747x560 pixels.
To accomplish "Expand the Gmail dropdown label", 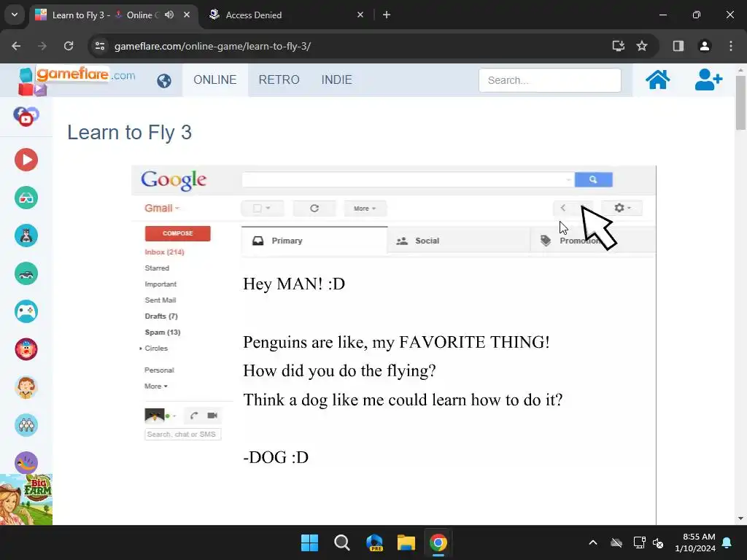I will click(x=162, y=208).
